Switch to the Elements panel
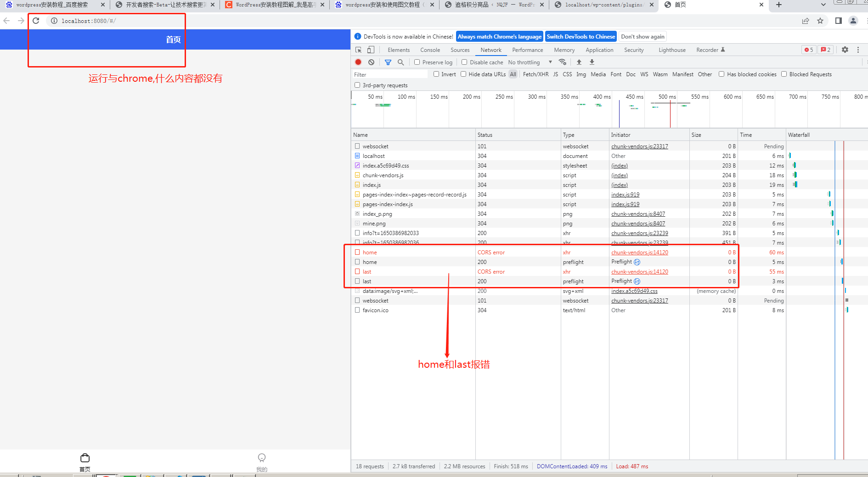Image resolution: width=868 pixels, height=477 pixels. tap(399, 50)
